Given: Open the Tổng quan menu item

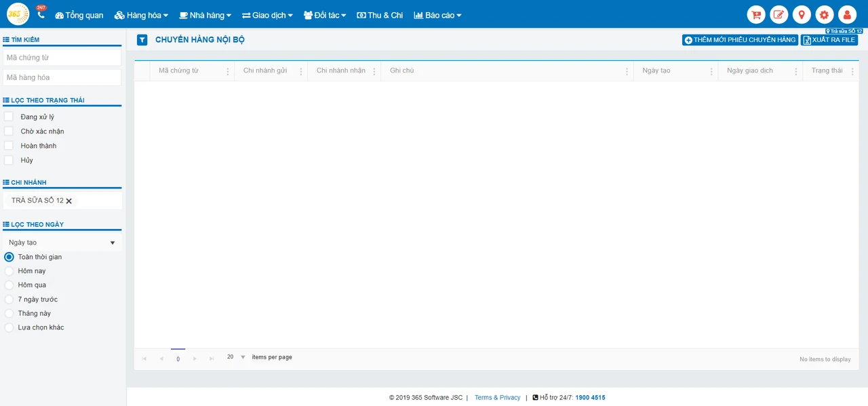Looking at the screenshot, I should coord(79,15).
